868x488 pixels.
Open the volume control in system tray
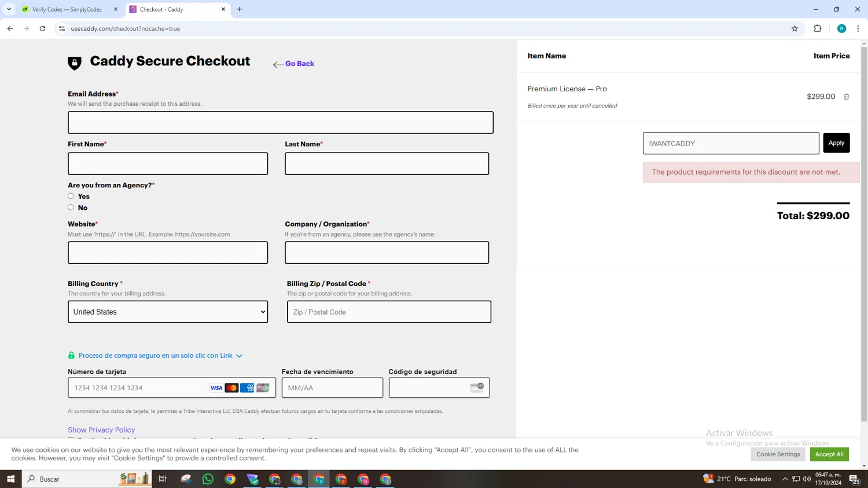coord(807,479)
